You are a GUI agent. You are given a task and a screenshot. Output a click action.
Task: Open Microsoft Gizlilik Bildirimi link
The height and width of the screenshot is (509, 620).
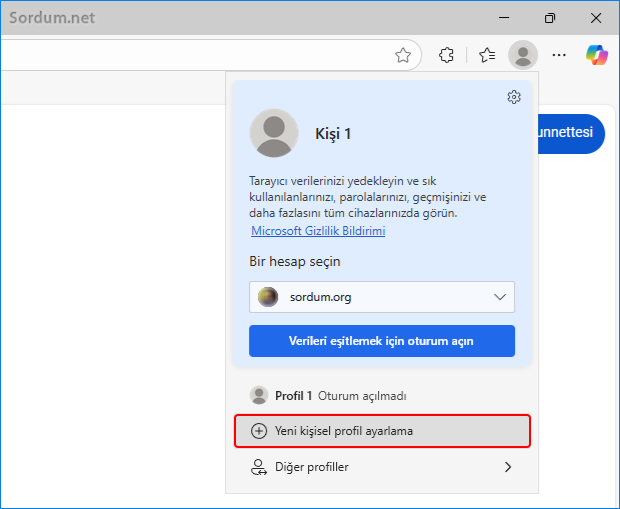pyautogui.click(x=318, y=231)
